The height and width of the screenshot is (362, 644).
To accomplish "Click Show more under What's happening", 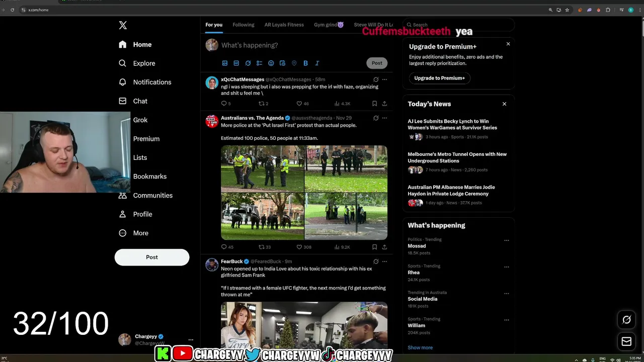I will (x=420, y=347).
